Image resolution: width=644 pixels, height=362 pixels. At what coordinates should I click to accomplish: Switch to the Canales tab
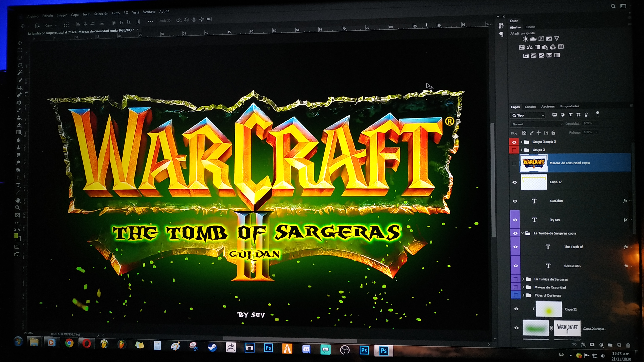pos(530,107)
